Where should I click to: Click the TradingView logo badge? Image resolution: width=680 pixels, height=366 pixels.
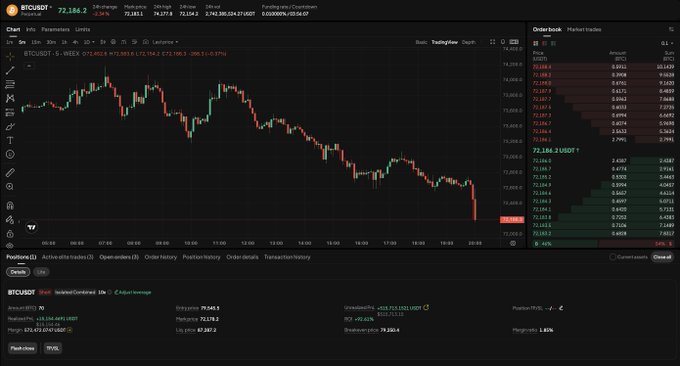[x=31, y=227]
